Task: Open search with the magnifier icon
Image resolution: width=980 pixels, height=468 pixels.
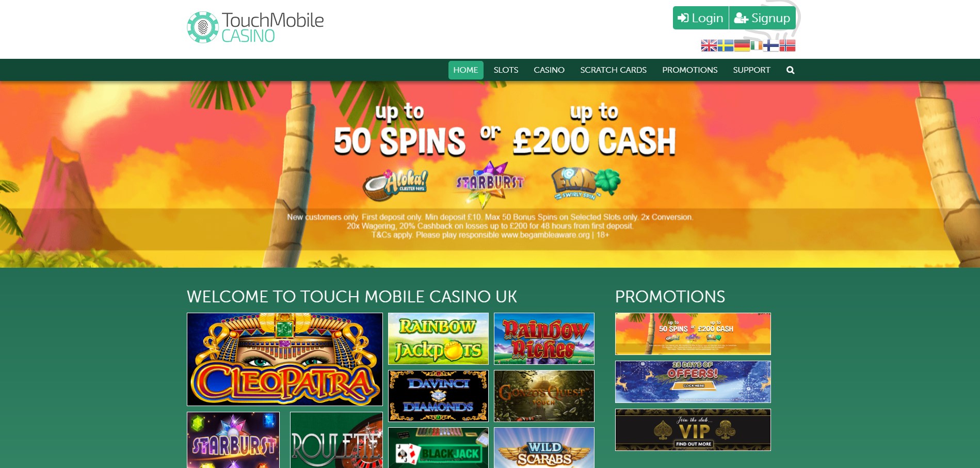Action: pyautogui.click(x=790, y=70)
